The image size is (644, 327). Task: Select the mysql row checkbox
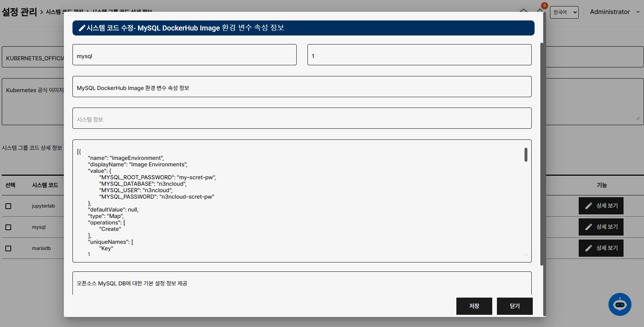coord(8,227)
